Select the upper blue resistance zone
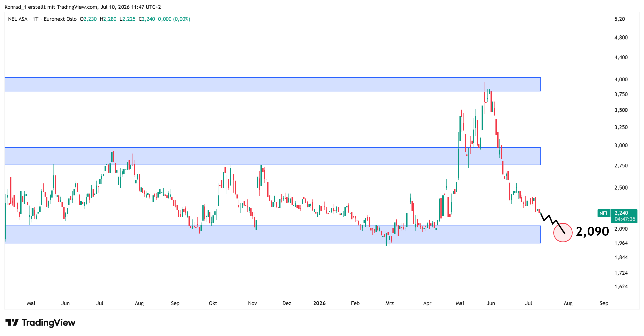This screenshot has width=644, height=336. 272,84
